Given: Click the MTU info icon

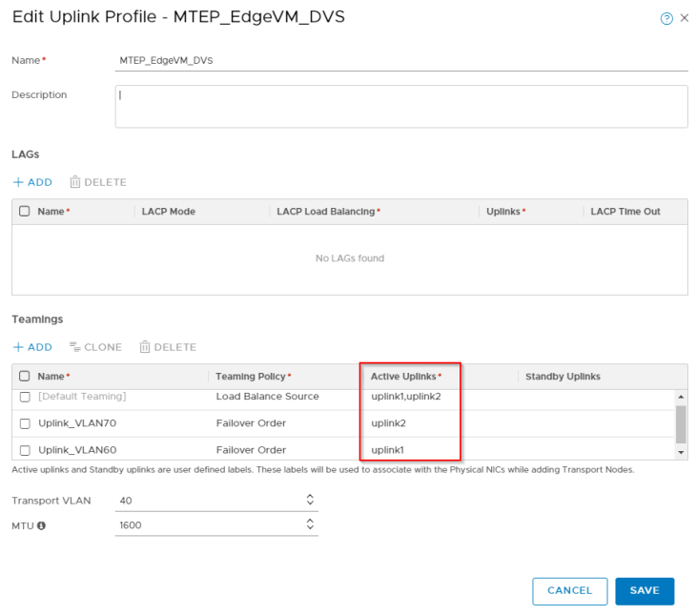Looking at the screenshot, I should click(x=41, y=524).
